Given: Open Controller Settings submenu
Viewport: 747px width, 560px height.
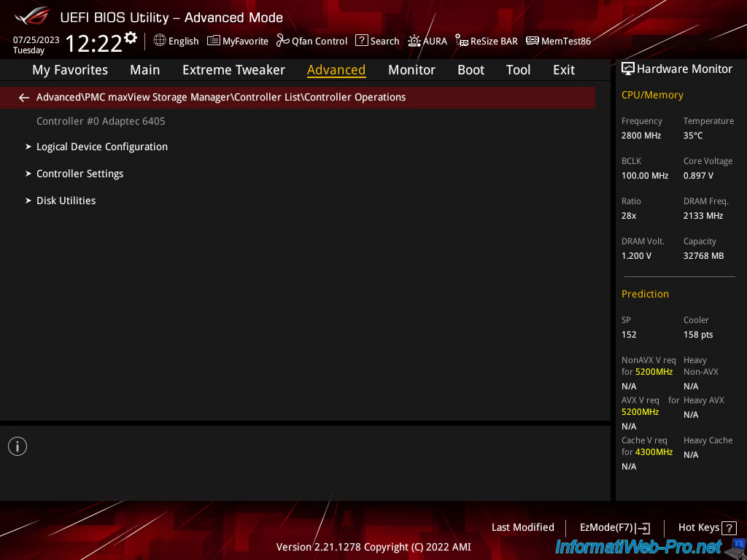Looking at the screenshot, I should [80, 174].
